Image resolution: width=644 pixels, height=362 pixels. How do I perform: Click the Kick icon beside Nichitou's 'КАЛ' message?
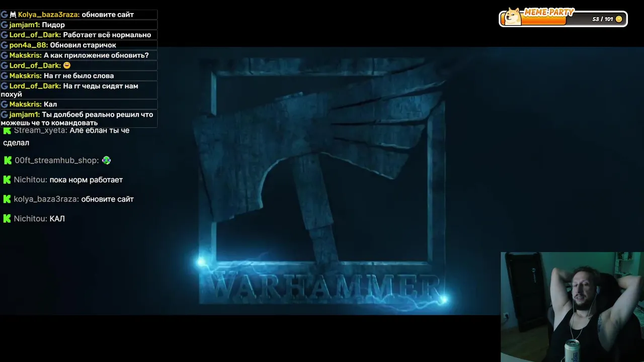(7, 219)
